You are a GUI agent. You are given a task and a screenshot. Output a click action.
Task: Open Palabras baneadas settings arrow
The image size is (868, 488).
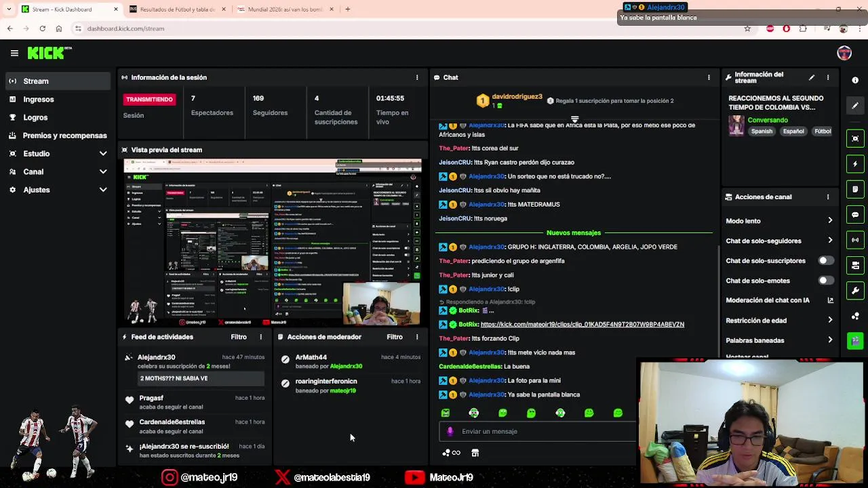coord(830,340)
